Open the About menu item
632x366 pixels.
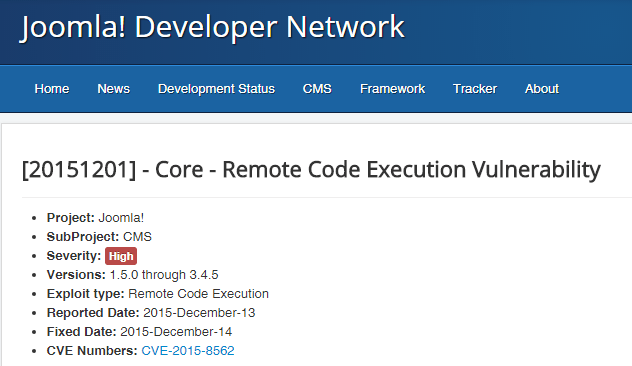542,89
